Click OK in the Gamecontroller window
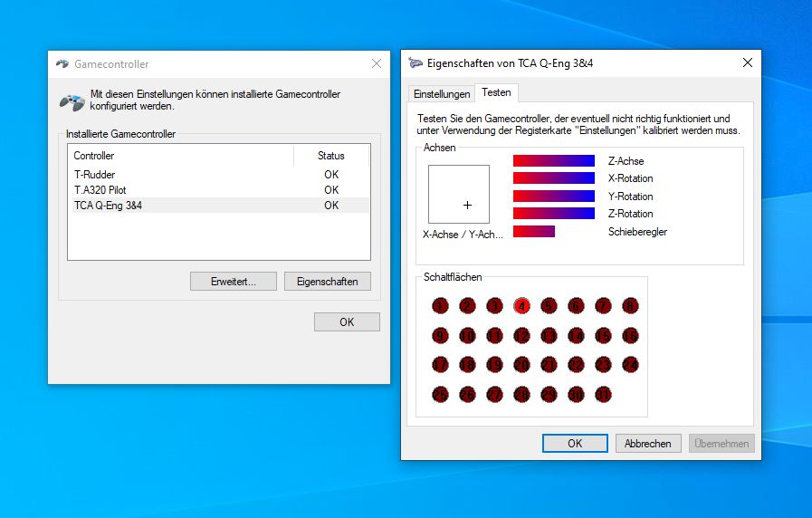 [347, 322]
